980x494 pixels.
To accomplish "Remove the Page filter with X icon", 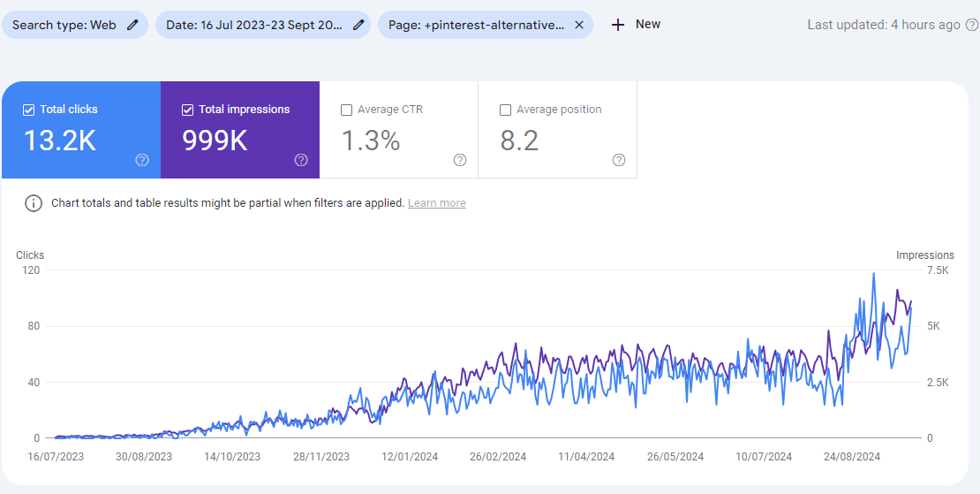I will pyautogui.click(x=579, y=25).
